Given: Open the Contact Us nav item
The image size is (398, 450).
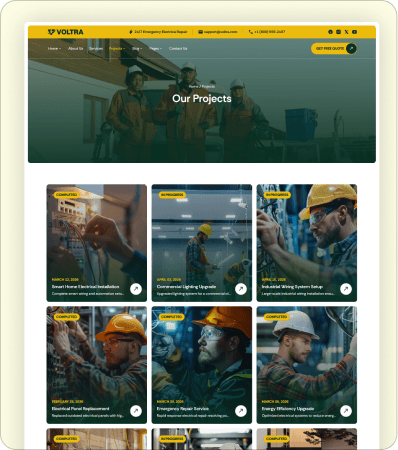Looking at the screenshot, I should (x=178, y=49).
